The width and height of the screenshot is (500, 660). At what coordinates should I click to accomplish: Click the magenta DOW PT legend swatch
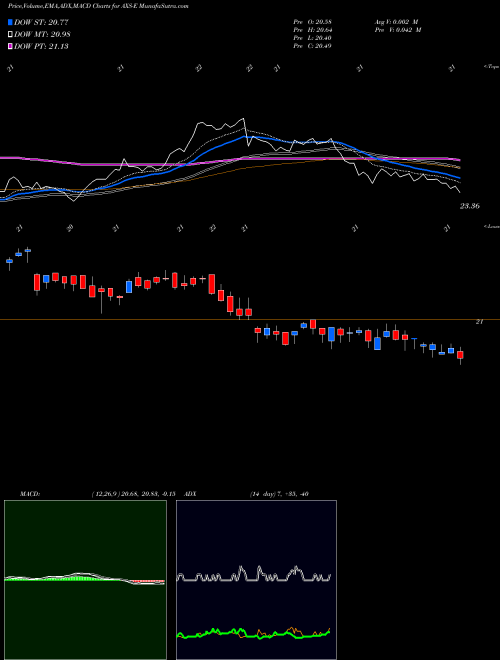(11, 46)
